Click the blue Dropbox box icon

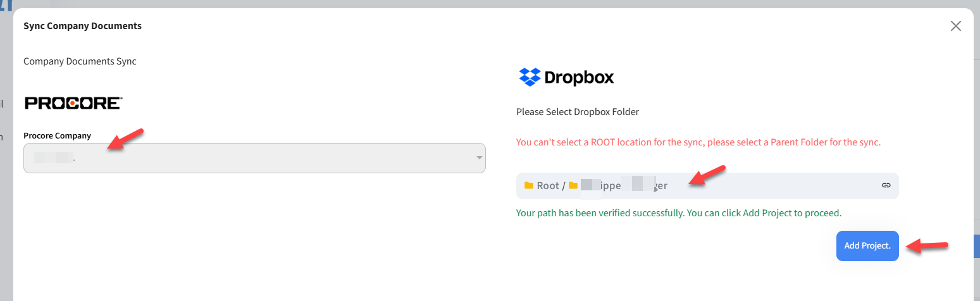click(529, 77)
